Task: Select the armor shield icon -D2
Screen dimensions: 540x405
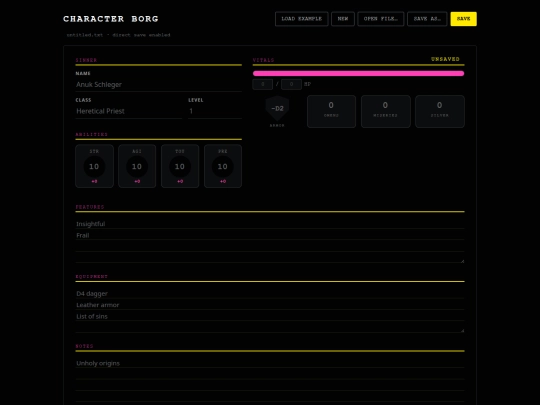Action: (x=277, y=108)
